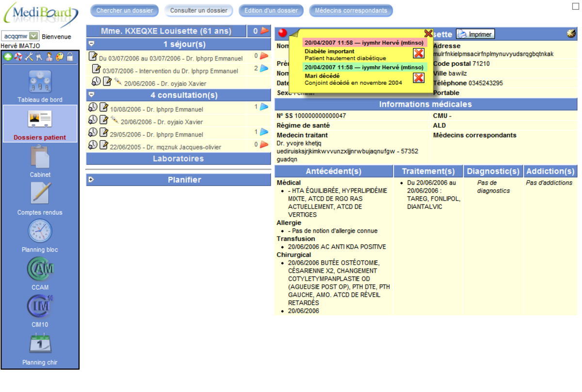This screenshot has height=392, width=582.
Task: Click the Antécédent(s) column header
Action: tap(334, 171)
